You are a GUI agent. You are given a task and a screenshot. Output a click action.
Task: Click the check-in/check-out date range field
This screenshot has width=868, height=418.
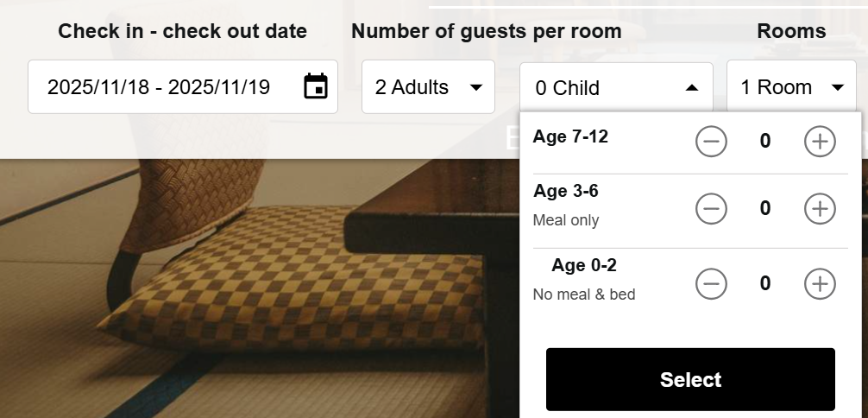coord(159,87)
